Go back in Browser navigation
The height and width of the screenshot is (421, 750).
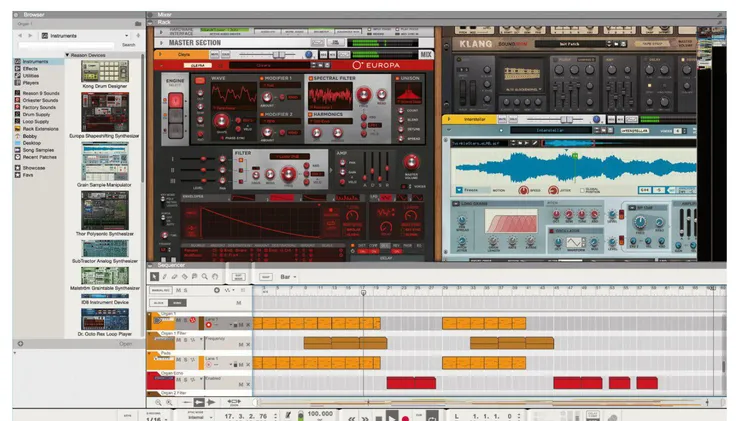(20, 35)
